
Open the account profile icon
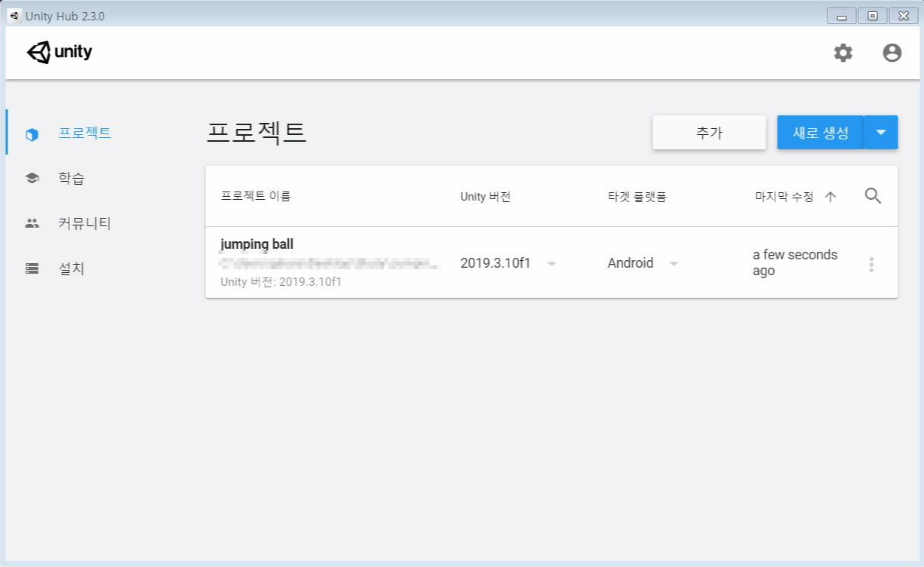click(892, 53)
